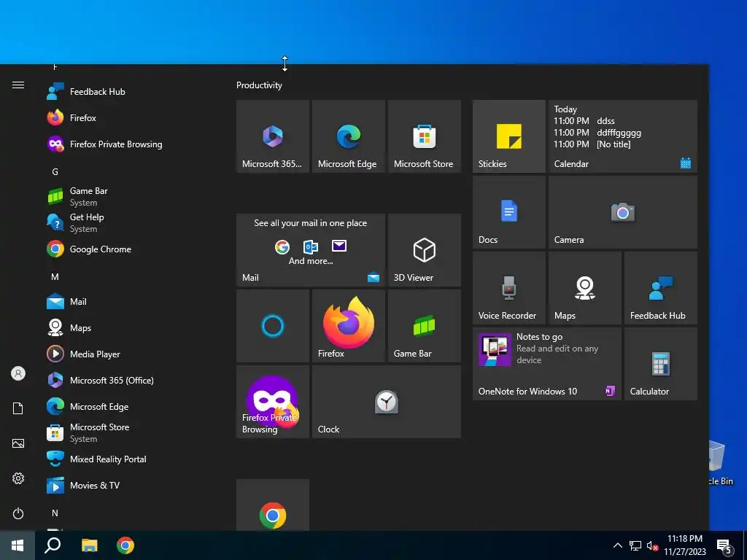Launch the Calculator tile
The height and width of the screenshot is (560, 747).
tap(661, 363)
